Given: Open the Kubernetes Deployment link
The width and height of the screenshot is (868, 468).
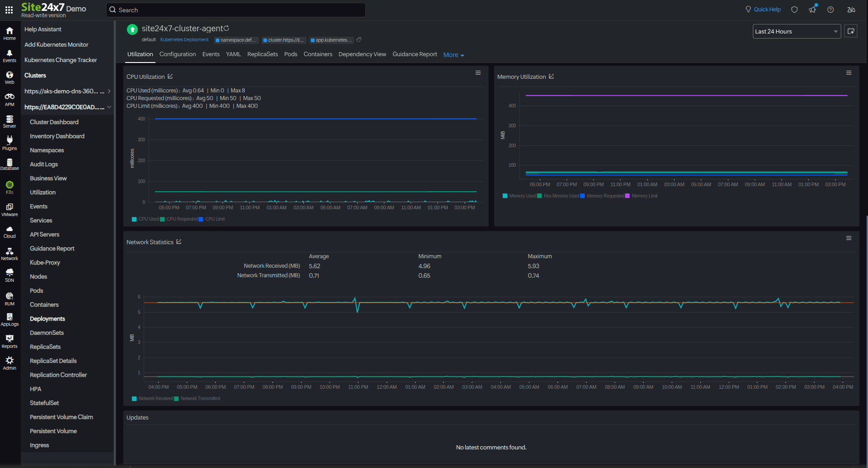Looking at the screenshot, I should click(184, 40).
